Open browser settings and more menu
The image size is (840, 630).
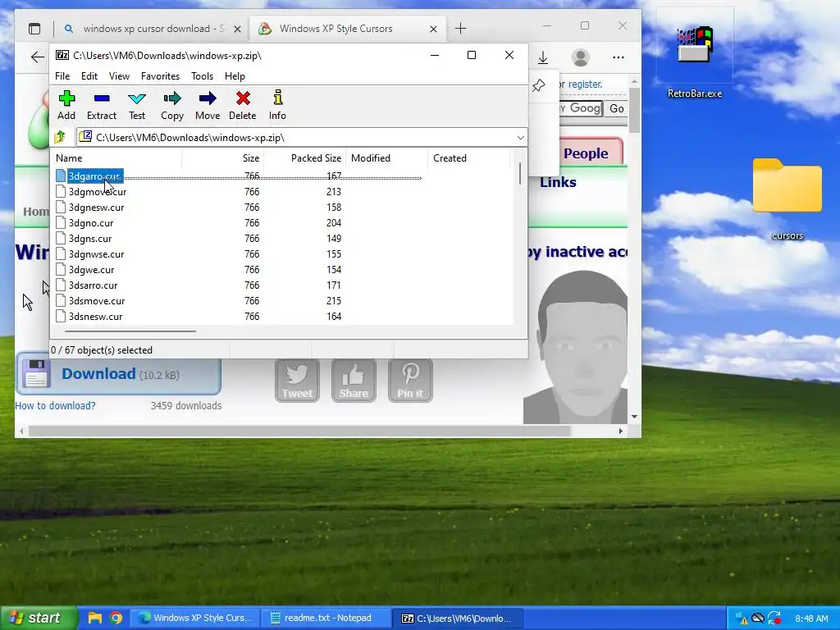[619, 57]
